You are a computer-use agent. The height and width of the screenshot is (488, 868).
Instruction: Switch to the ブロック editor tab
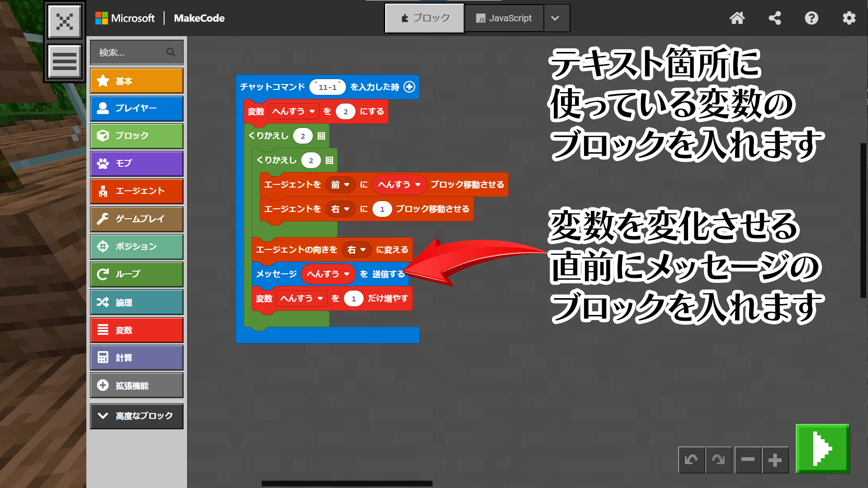[425, 18]
